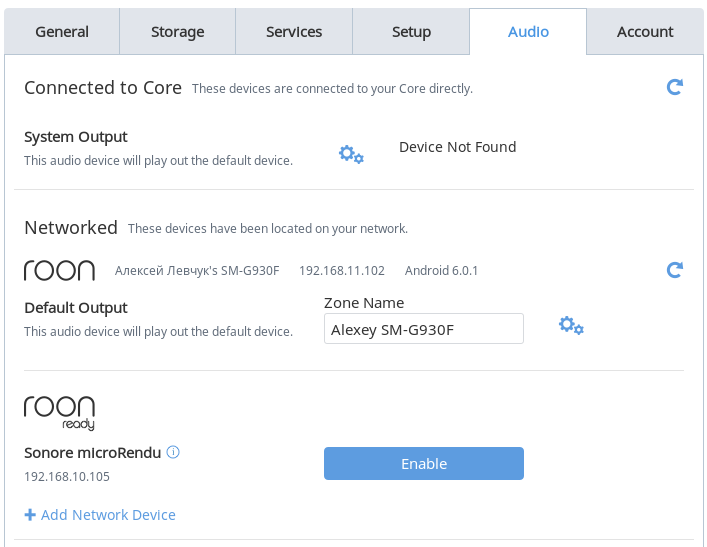Viewport: 707px width, 547px height.
Task: Click the Add Network Device link
Action: (108, 515)
